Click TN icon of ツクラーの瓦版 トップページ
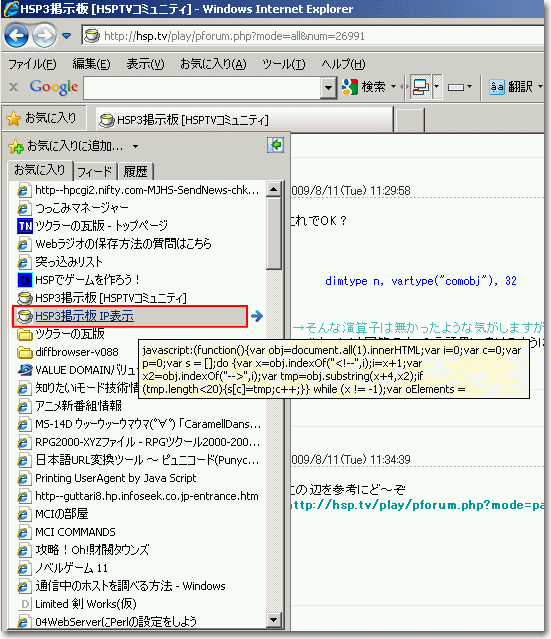 [x=24, y=226]
